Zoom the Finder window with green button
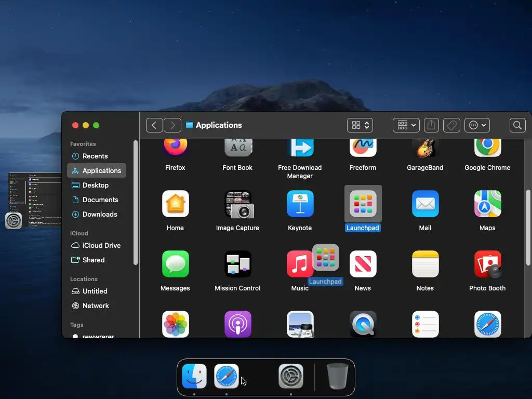The width and height of the screenshot is (532, 399). [96, 125]
